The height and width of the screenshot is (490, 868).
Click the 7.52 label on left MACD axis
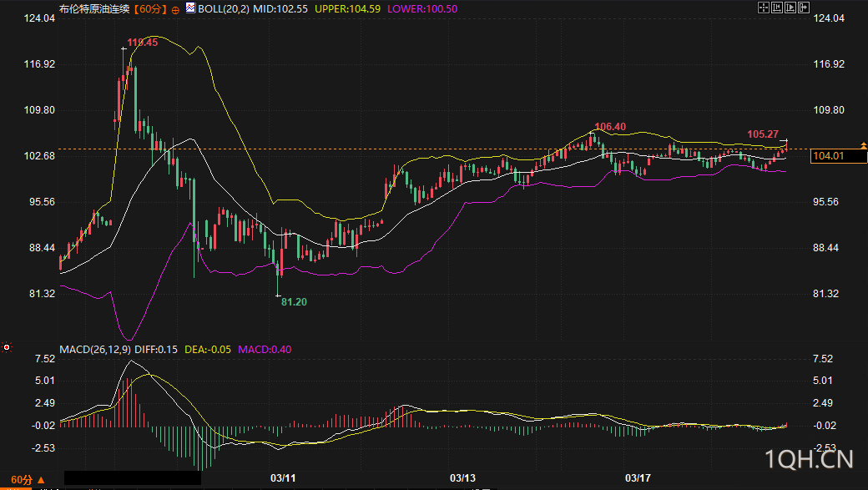45,359
